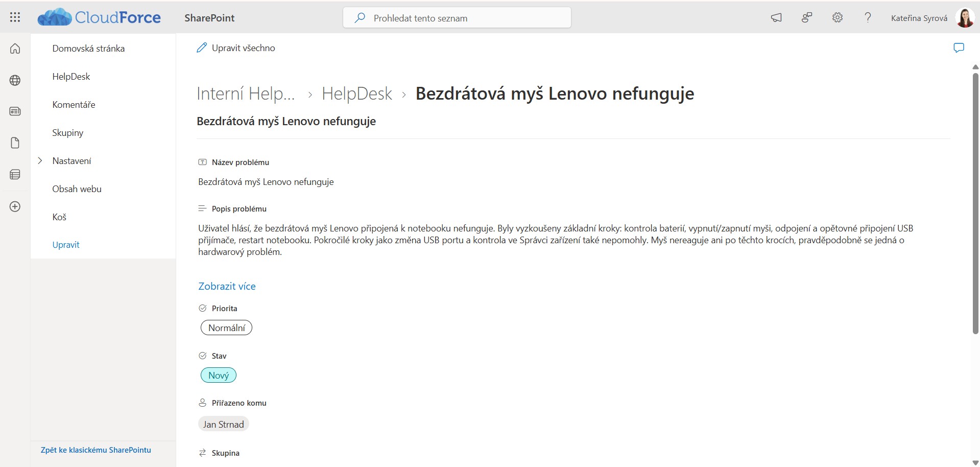
Task: Select the globe icon for sites
Action: pyautogui.click(x=15, y=80)
